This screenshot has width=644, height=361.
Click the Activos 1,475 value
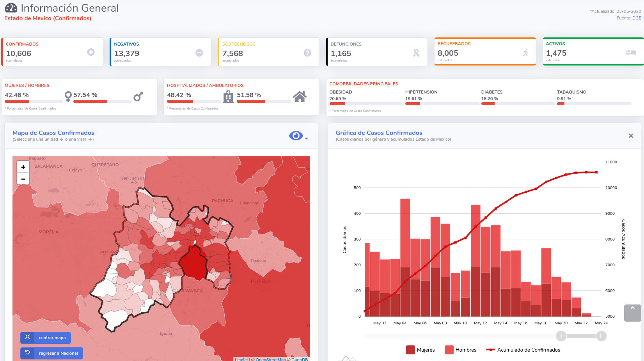556,53
